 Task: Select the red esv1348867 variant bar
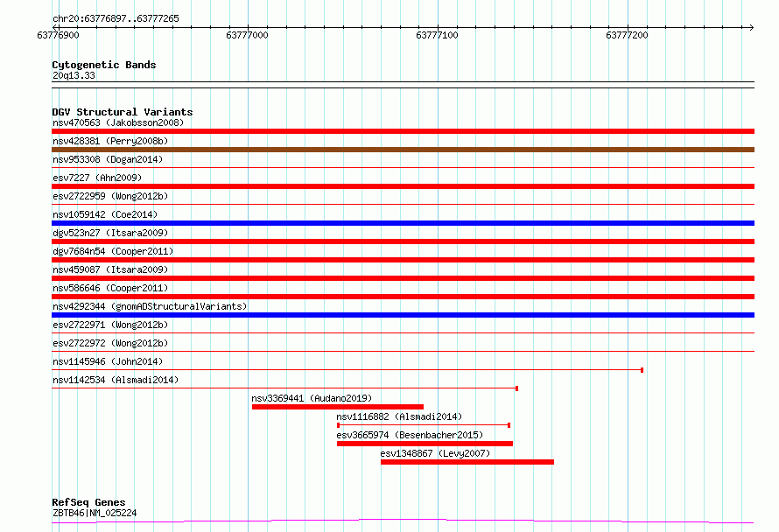pos(467,462)
